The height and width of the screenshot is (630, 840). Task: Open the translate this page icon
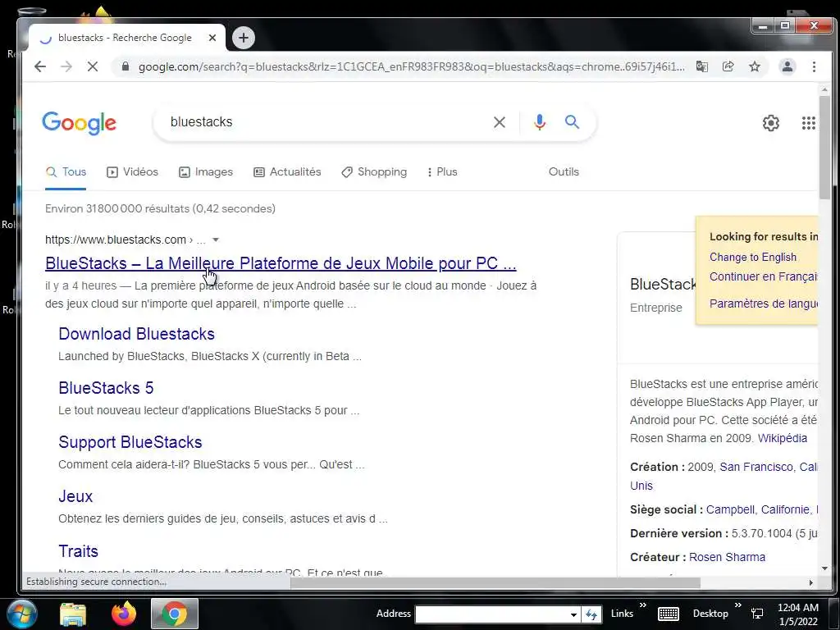[702, 66]
